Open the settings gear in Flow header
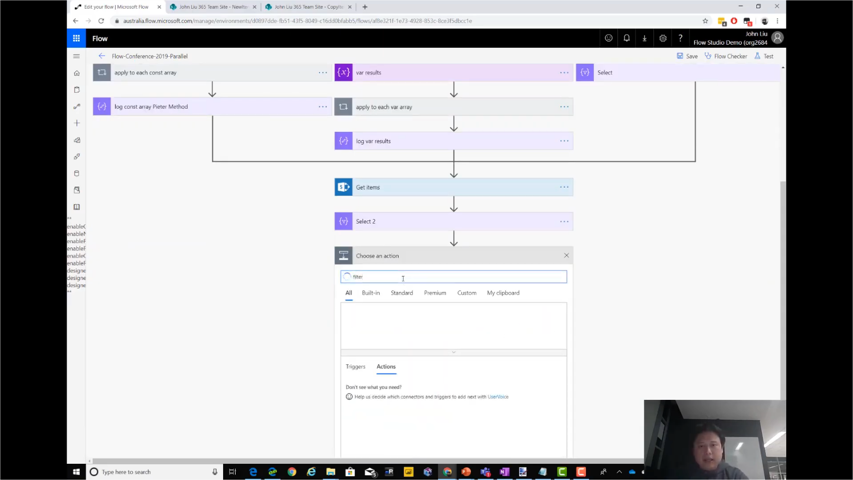Viewport: 853px width, 480px height. coord(663,38)
